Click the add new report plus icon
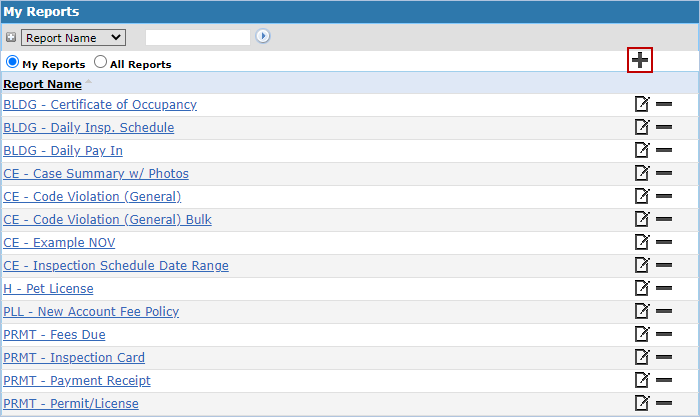This screenshot has width=700, height=417. [x=640, y=60]
